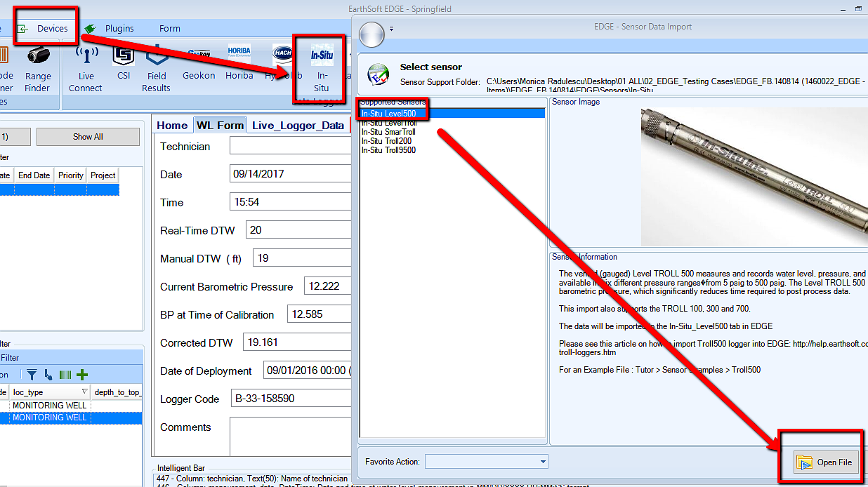Switch to the Live_Logger_Data tab
This screenshot has width=868, height=487.
tap(298, 126)
